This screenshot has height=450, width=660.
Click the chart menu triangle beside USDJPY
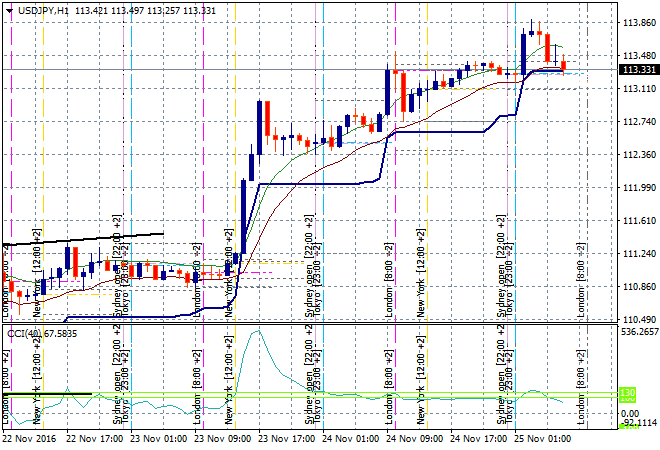pos(8,9)
